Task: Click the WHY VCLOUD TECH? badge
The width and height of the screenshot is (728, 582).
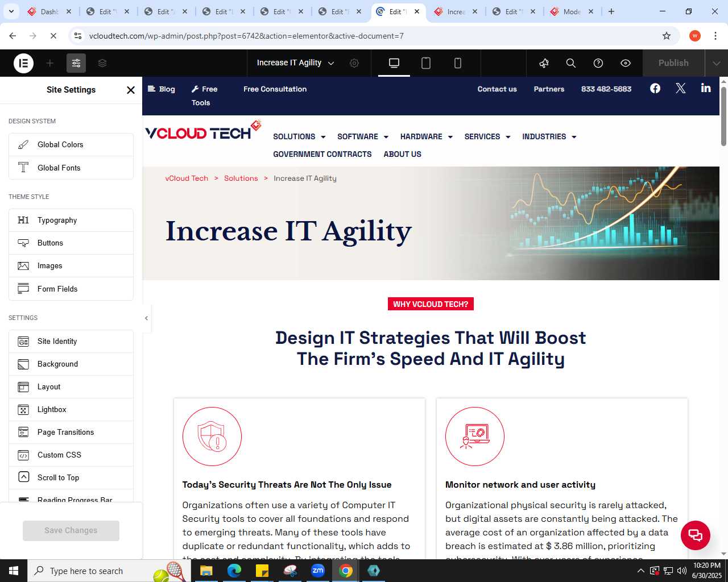Action: point(431,304)
